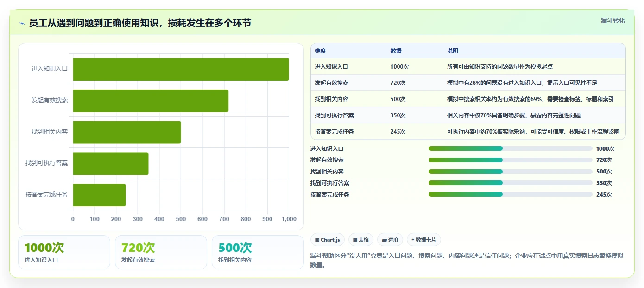Click the 500 tick on the chart x-axis
Viewport: 644px width, 288px height.
[x=181, y=219]
